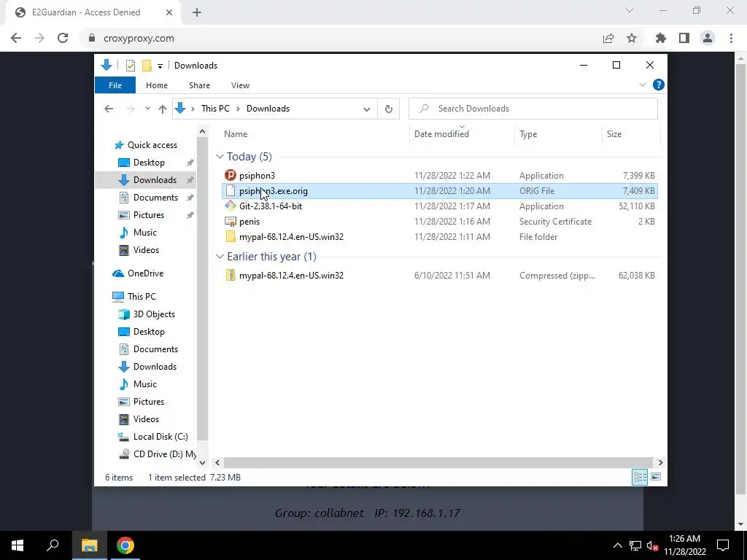Open Chrome extensions puzzle icon
Screen dimensions: 747x560
(x=660, y=38)
